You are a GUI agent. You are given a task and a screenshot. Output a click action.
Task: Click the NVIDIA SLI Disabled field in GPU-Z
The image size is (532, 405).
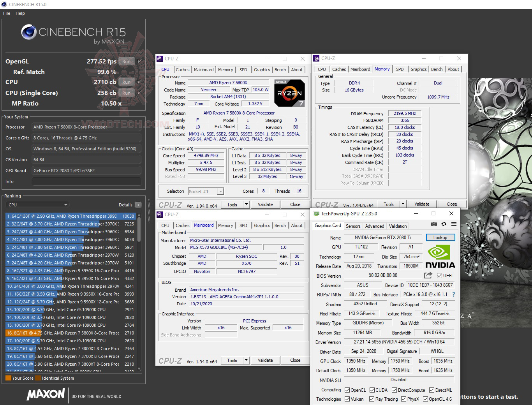[398, 380]
